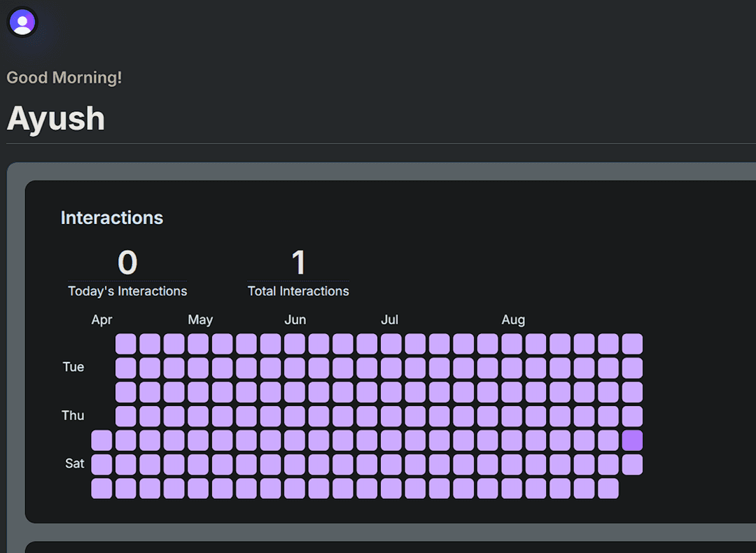The image size is (756, 553).
Task: Select the last cell in the top heatmap row
Action: 632,344
